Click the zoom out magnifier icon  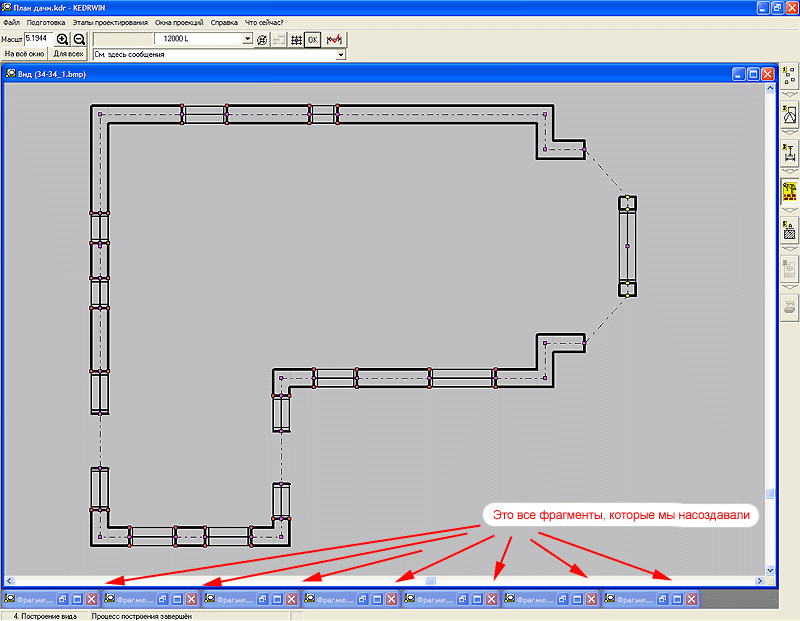79,39
